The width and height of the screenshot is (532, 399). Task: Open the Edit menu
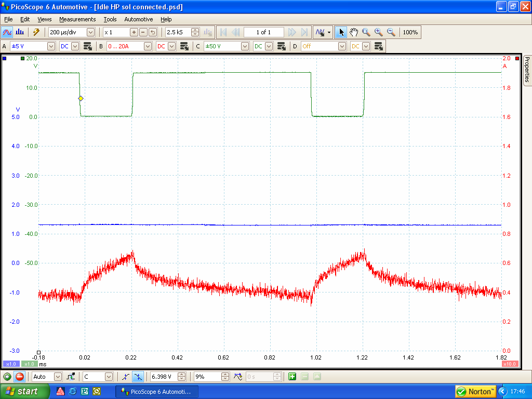[25, 19]
